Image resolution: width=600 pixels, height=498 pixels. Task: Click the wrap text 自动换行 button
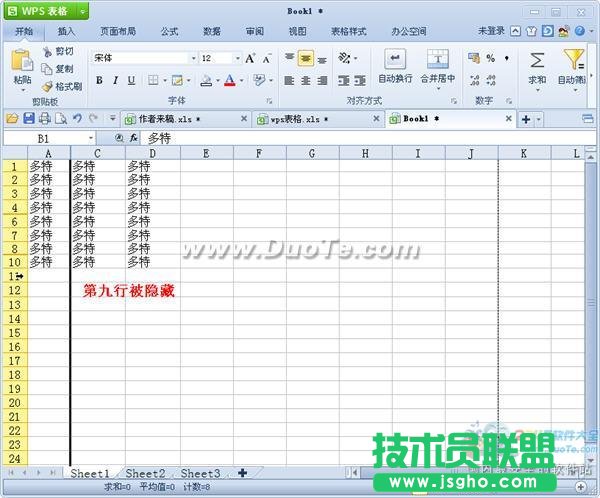pos(395,66)
